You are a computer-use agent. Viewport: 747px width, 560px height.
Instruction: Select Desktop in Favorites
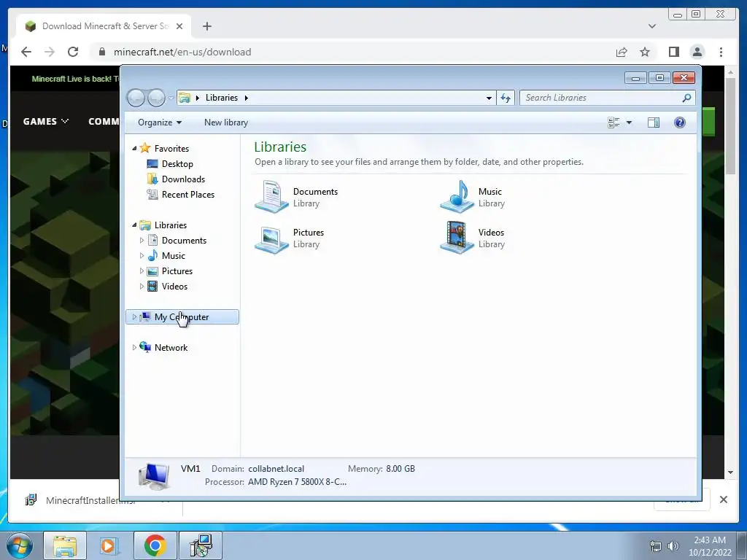pos(177,164)
